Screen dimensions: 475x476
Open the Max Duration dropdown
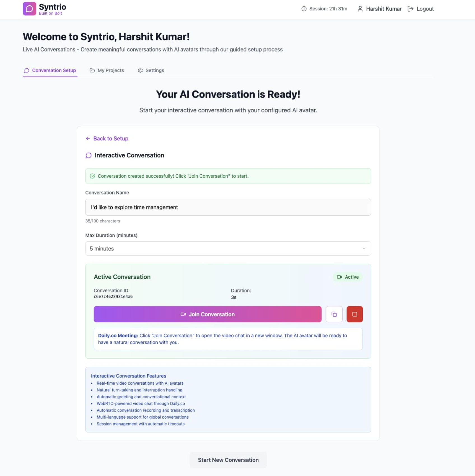(x=228, y=249)
